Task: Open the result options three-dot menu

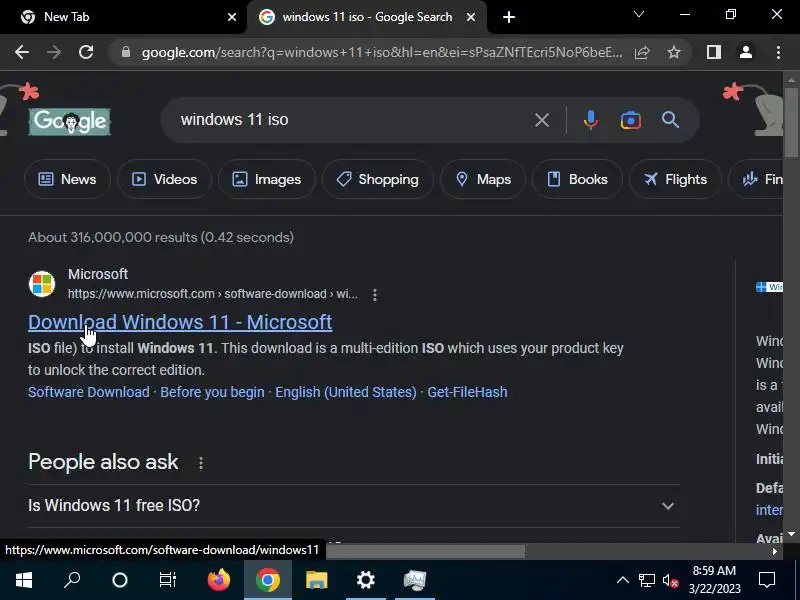Action: [375, 294]
